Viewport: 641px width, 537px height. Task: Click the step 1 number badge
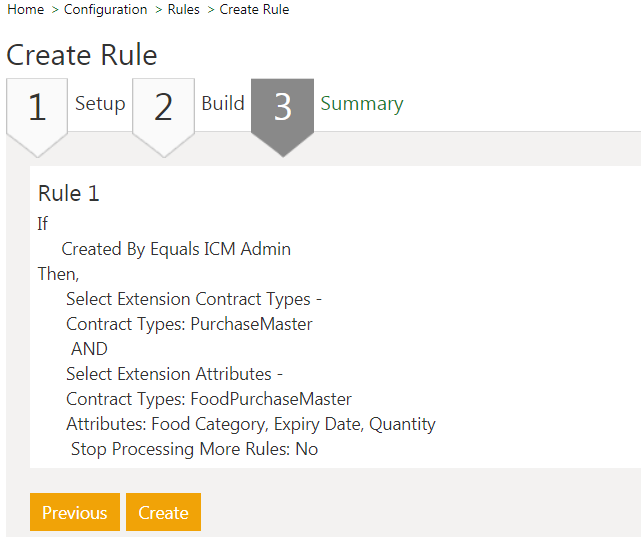click(x=37, y=107)
